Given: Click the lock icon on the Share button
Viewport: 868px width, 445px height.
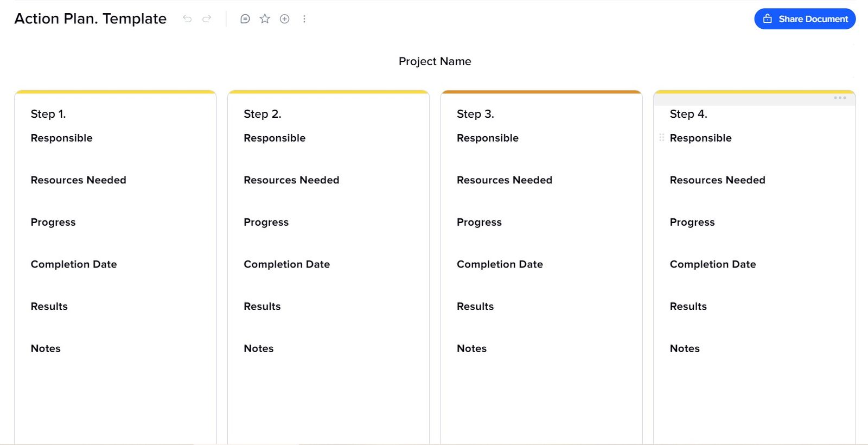Looking at the screenshot, I should (x=767, y=18).
